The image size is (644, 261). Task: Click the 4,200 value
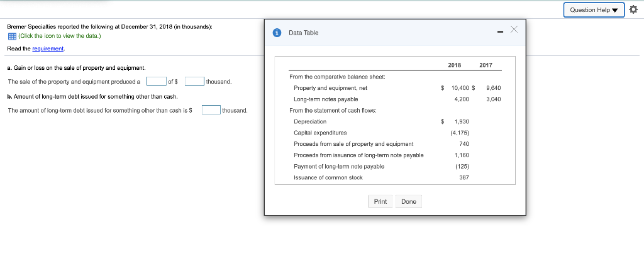coord(462,99)
